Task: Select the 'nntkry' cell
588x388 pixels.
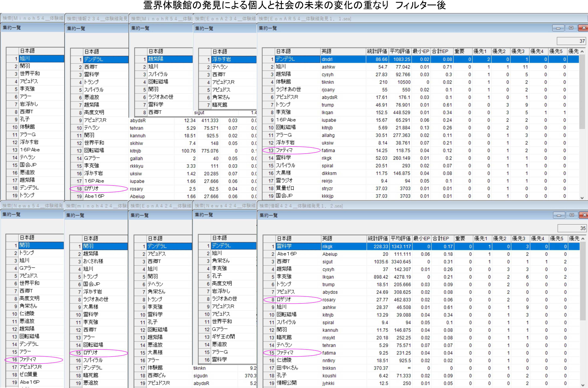Action: (x=344, y=361)
